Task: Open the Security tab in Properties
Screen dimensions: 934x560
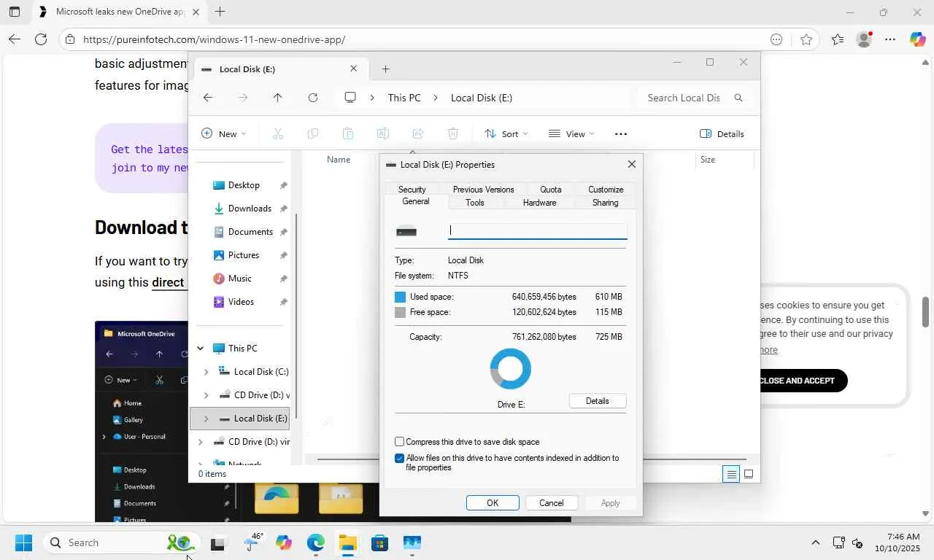Action: 412,190
